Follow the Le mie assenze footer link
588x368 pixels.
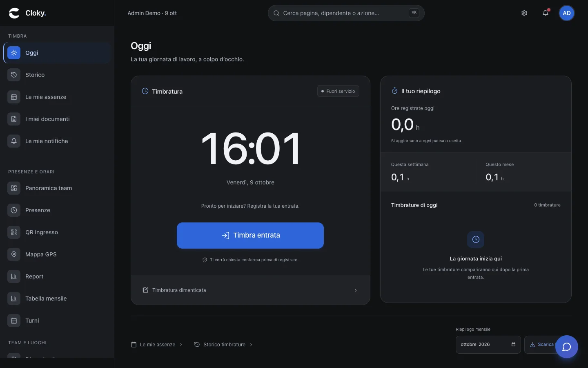157,345
